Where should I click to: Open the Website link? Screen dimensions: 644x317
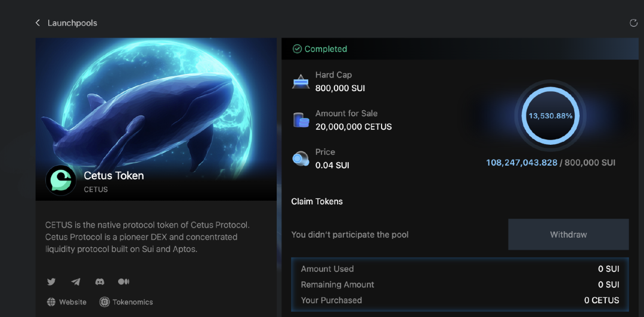[73, 302]
